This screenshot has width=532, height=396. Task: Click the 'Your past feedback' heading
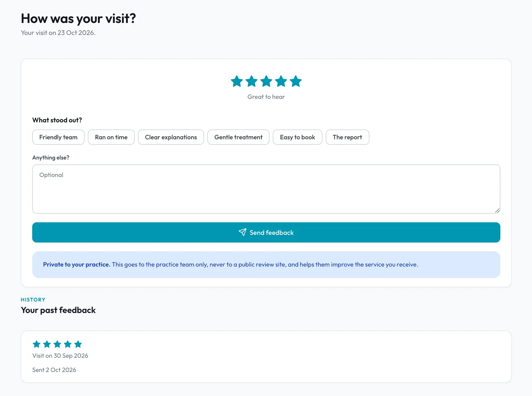pos(58,310)
